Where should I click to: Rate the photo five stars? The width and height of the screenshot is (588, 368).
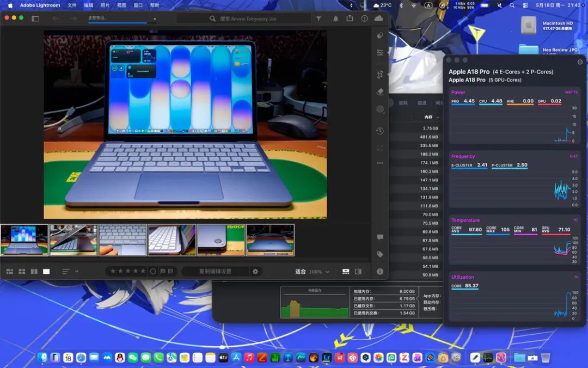(x=143, y=271)
